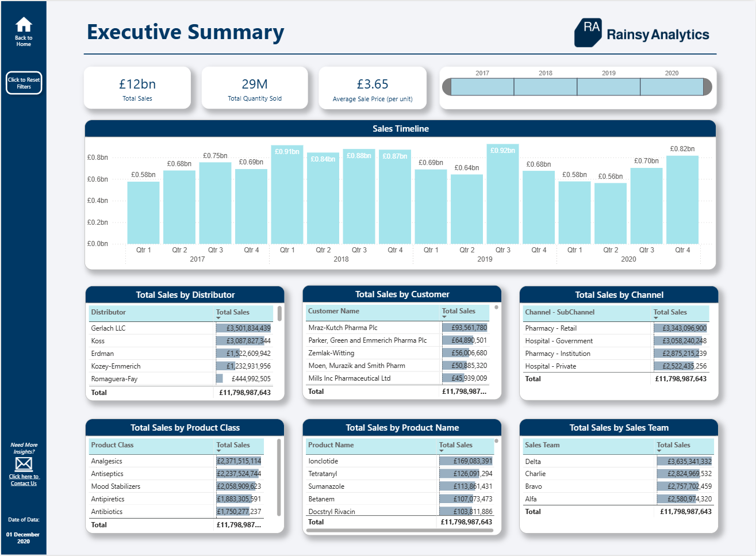
Task: Select the Antiseptics product class row
Action: point(176,474)
